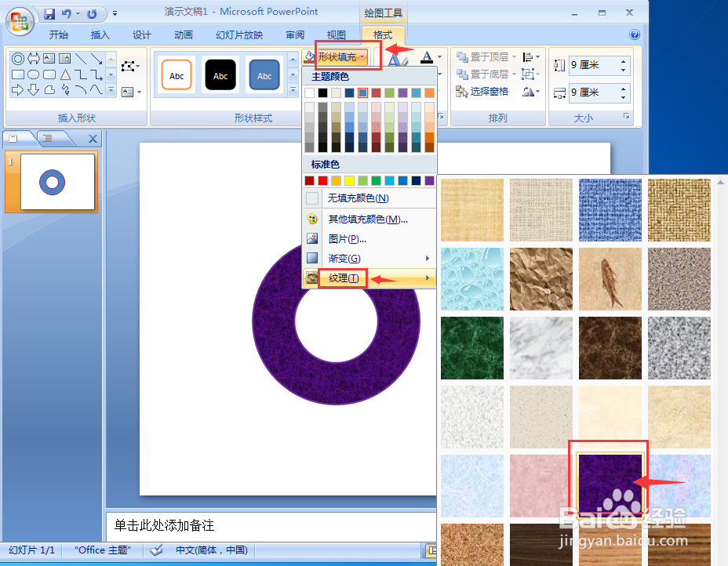
Task: Select the scribble freeform shape
Action: tap(65, 89)
